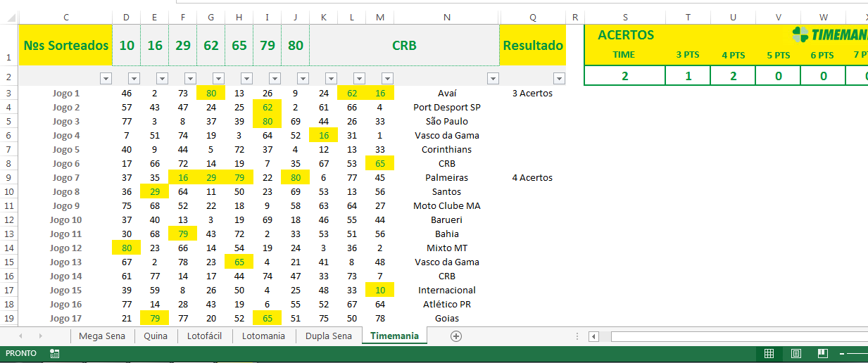868x363 pixels.
Task: Select the Timemania sheet tab
Action: [x=394, y=336]
